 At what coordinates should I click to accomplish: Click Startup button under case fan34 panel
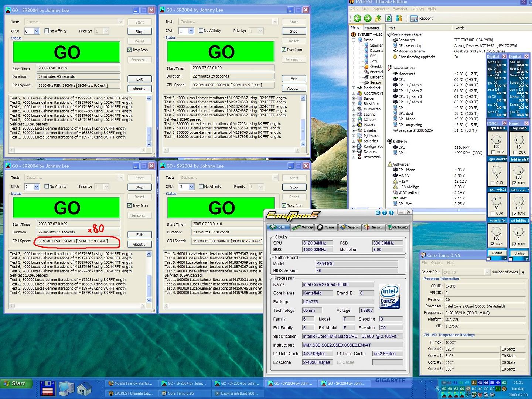click(497, 253)
